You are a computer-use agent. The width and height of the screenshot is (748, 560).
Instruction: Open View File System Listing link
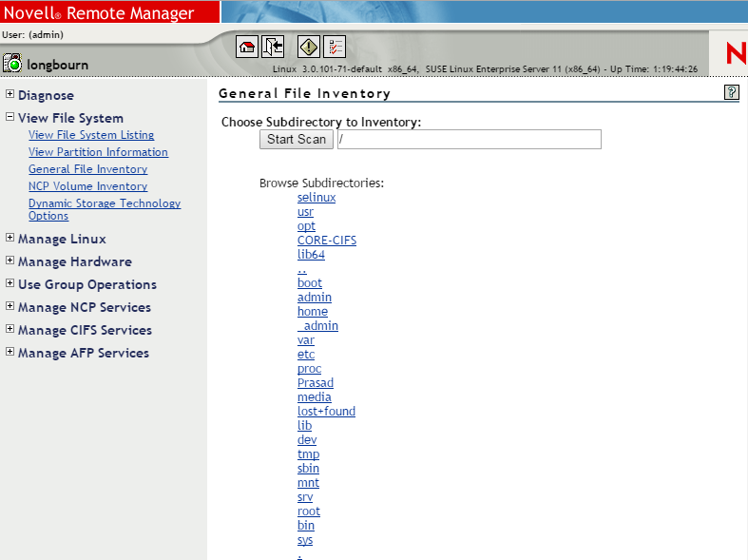pyautogui.click(x=91, y=135)
